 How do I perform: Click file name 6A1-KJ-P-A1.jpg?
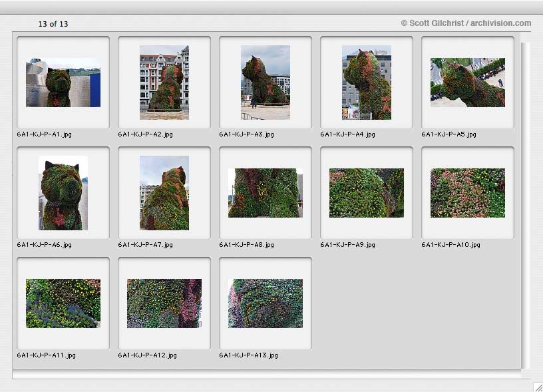click(x=45, y=134)
